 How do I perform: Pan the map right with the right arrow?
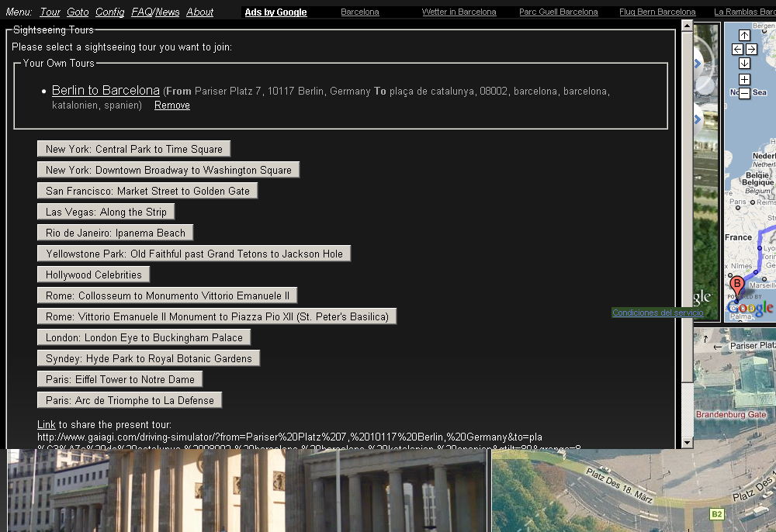751,49
